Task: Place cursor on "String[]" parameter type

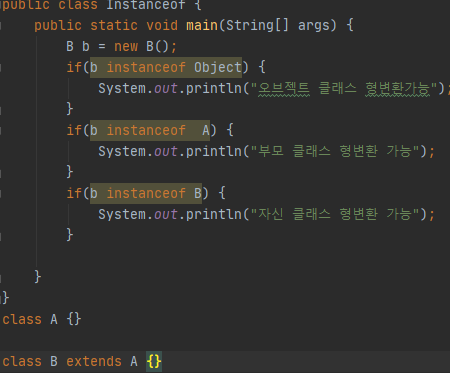Action: 258,25
